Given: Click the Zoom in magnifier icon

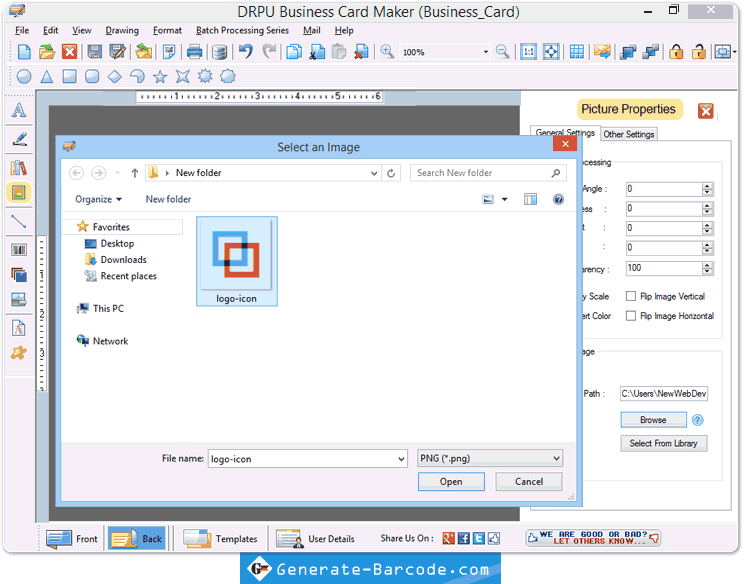Looking at the screenshot, I should (387, 52).
